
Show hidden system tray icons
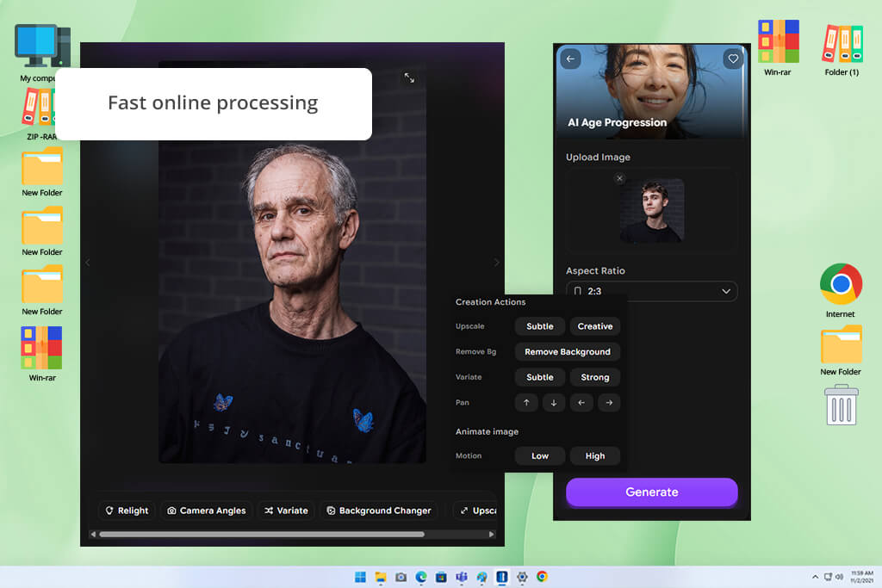(x=815, y=577)
